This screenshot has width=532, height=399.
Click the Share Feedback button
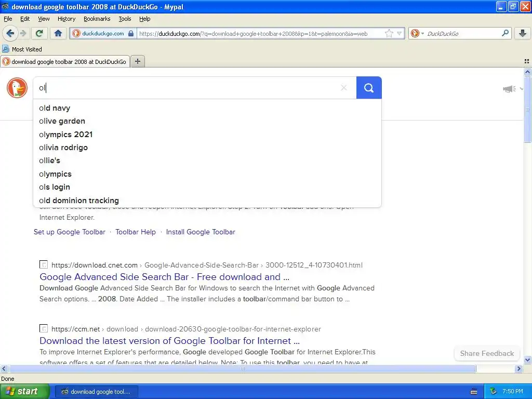tap(487, 353)
